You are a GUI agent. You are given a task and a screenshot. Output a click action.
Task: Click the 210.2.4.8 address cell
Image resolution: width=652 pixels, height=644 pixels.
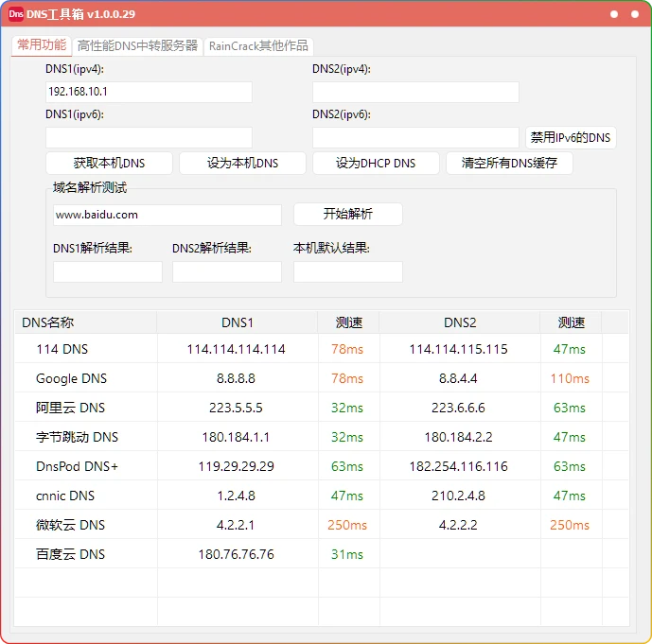[x=458, y=496]
